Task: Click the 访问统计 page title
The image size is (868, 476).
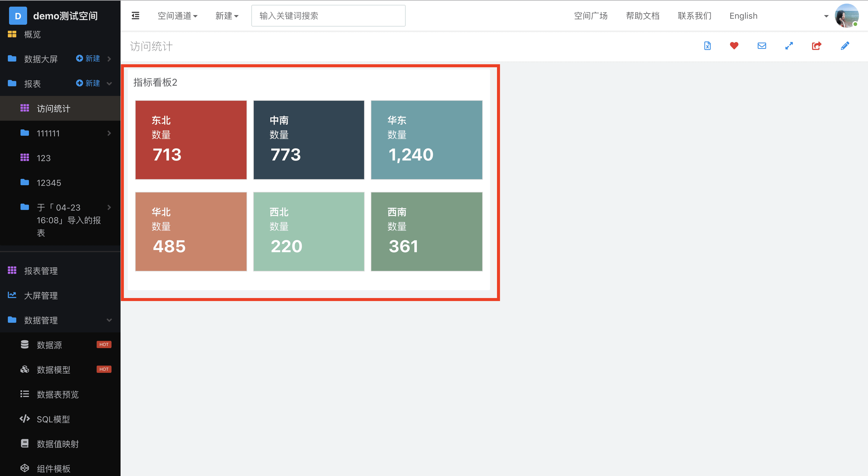Action: click(151, 46)
